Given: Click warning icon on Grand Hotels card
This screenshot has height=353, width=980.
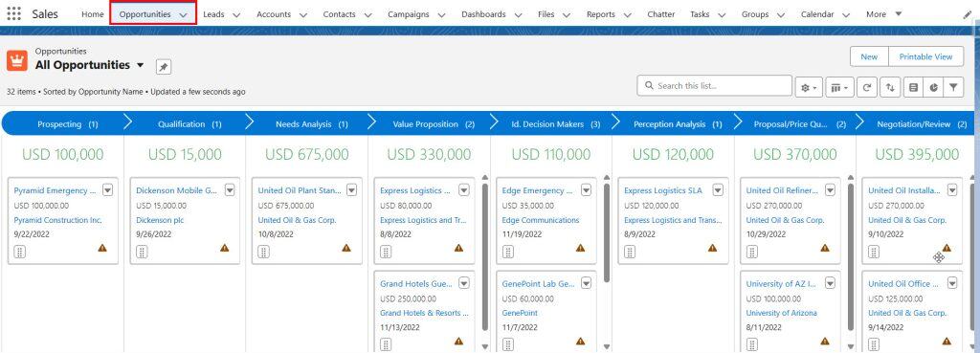Looking at the screenshot, I should (458, 342).
